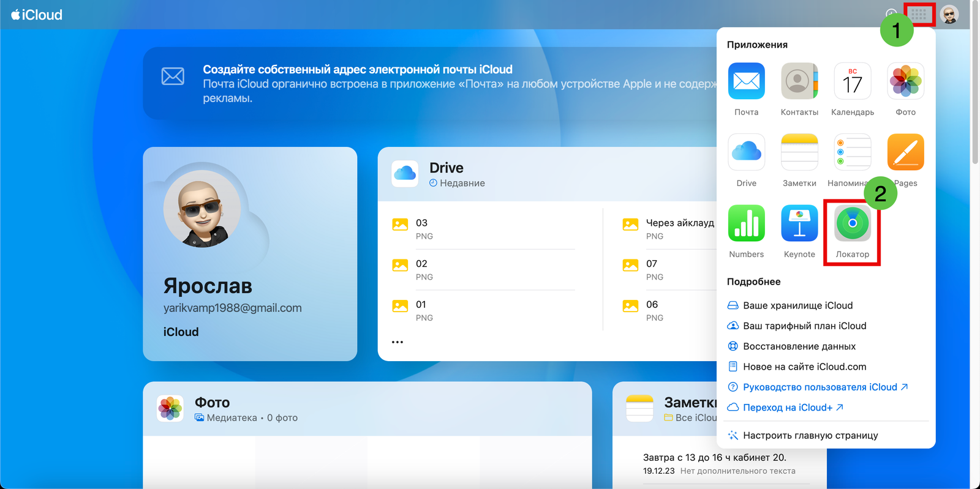Click the Notes tile icon

coord(639,408)
